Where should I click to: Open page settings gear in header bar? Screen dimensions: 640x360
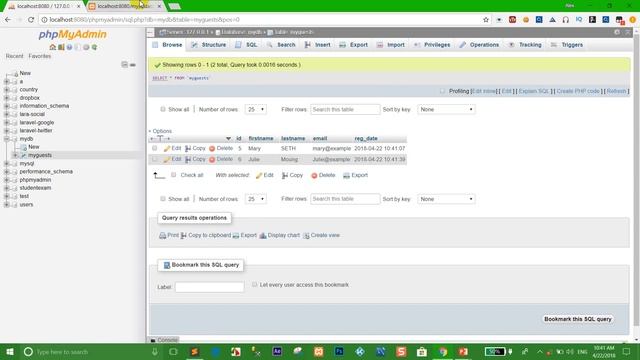(617, 32)
